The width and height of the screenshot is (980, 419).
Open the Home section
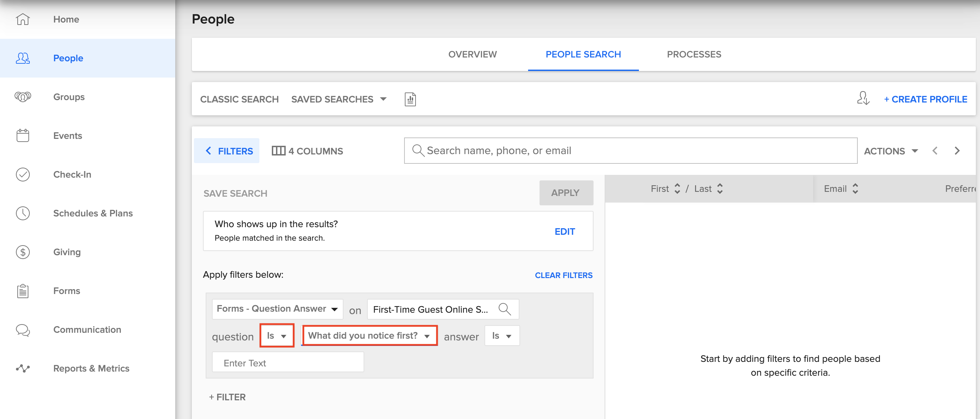66,19
